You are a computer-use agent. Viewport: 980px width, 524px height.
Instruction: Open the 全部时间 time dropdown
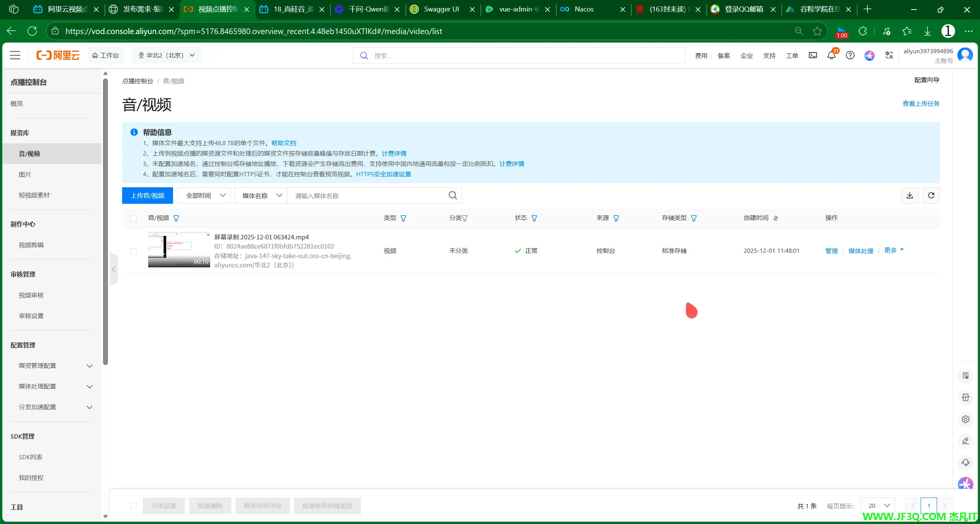(204, 196)
